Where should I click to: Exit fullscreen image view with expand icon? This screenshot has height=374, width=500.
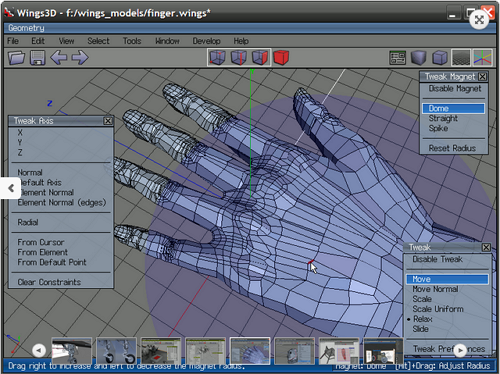479,20
